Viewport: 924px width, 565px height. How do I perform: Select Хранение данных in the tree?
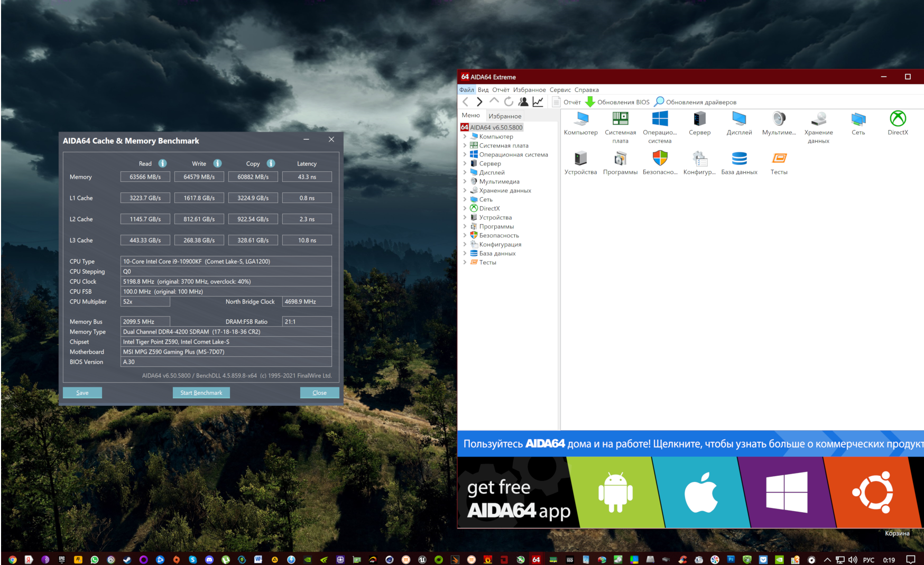click(x=505, y=190)
